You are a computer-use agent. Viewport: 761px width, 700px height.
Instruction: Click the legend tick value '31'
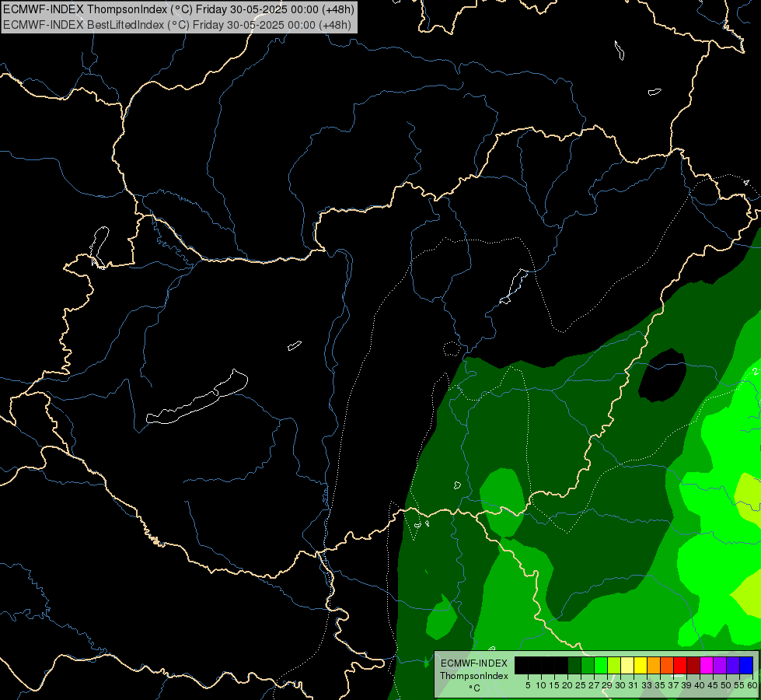(x=634, y=685)
